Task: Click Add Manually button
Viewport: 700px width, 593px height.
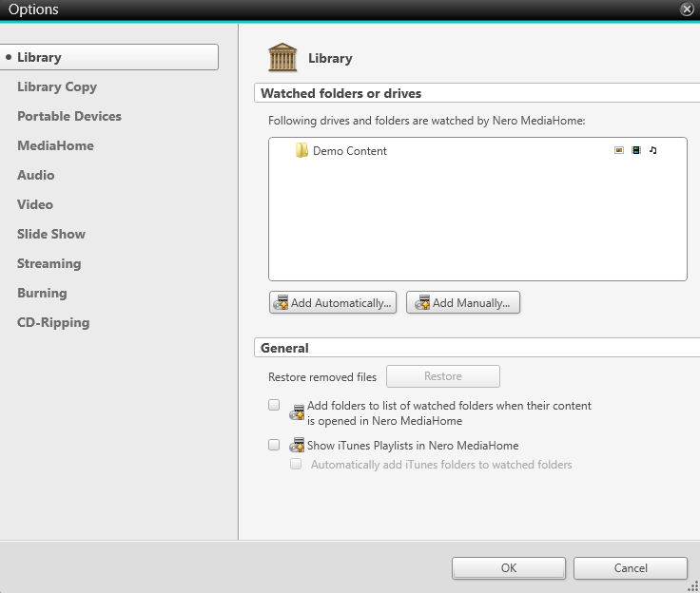Action: 463,302
